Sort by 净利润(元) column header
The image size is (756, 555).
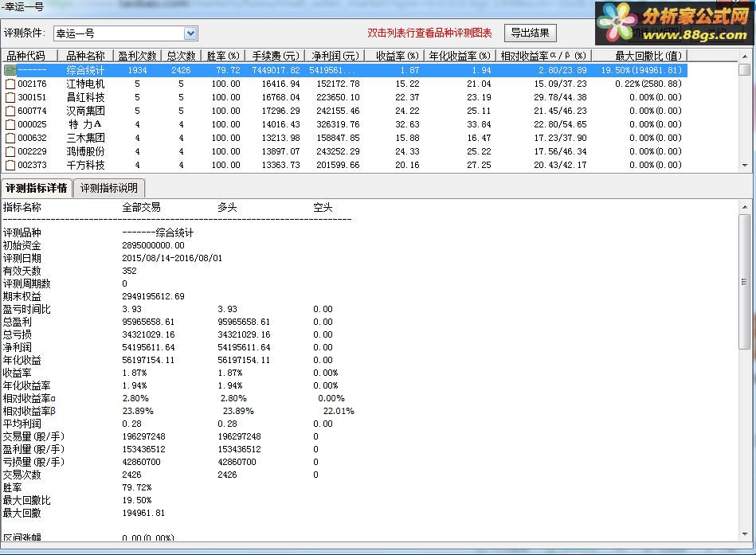335,56
